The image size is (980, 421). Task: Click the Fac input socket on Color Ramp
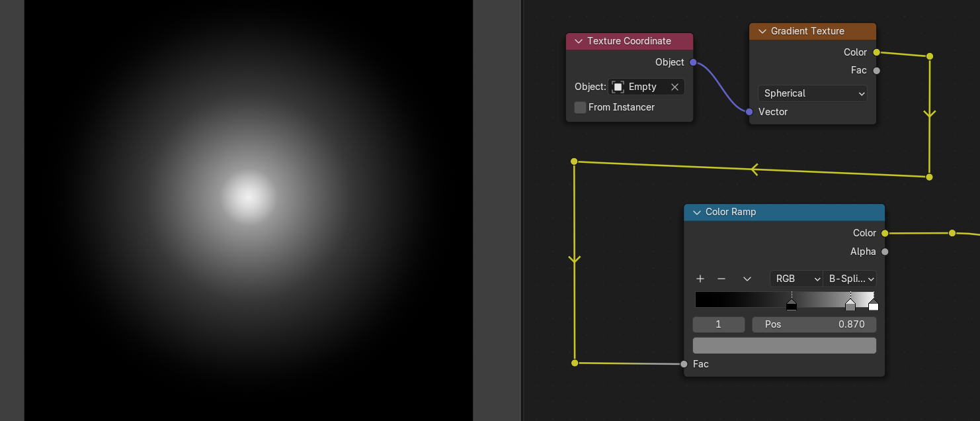point(684,364)
